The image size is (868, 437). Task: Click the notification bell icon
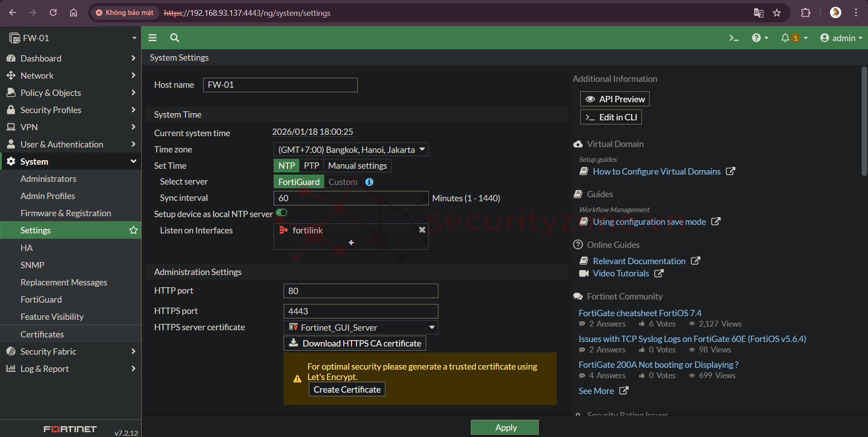(785, 38)
